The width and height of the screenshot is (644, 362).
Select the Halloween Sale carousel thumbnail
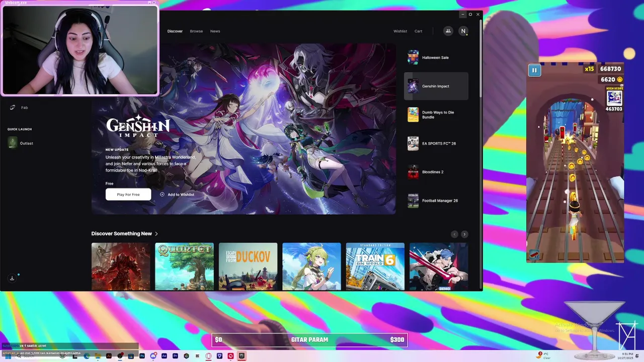(413, 57)
